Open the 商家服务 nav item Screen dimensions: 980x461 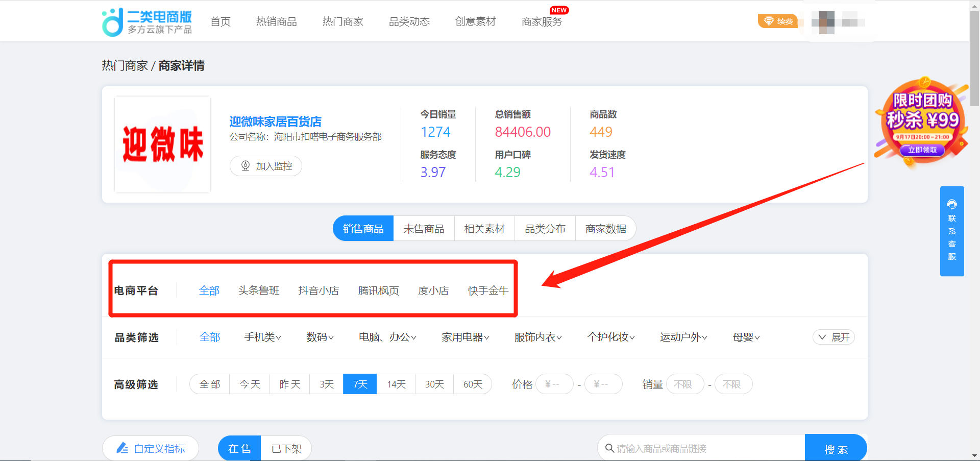point(542,21)
